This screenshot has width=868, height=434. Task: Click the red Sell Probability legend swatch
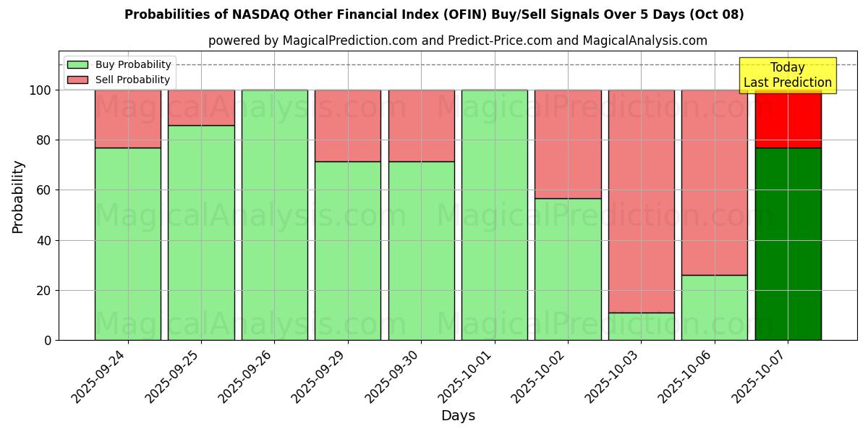point(77,80)
